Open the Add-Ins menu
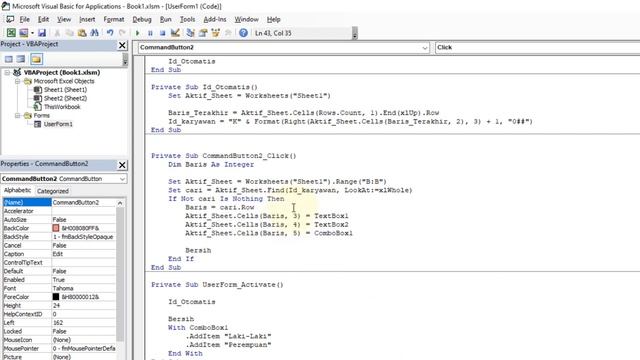The width and height of the screenshot is (640, 360). point(215,19)
